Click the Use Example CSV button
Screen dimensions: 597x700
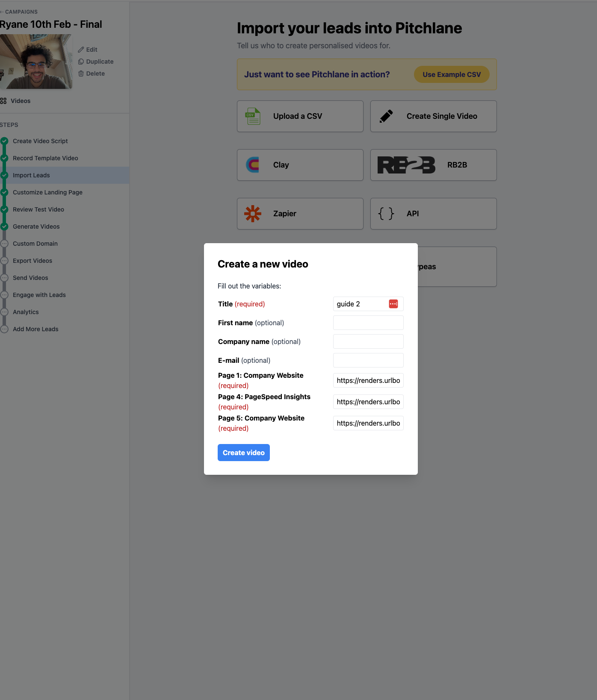(x=452, y=74)
